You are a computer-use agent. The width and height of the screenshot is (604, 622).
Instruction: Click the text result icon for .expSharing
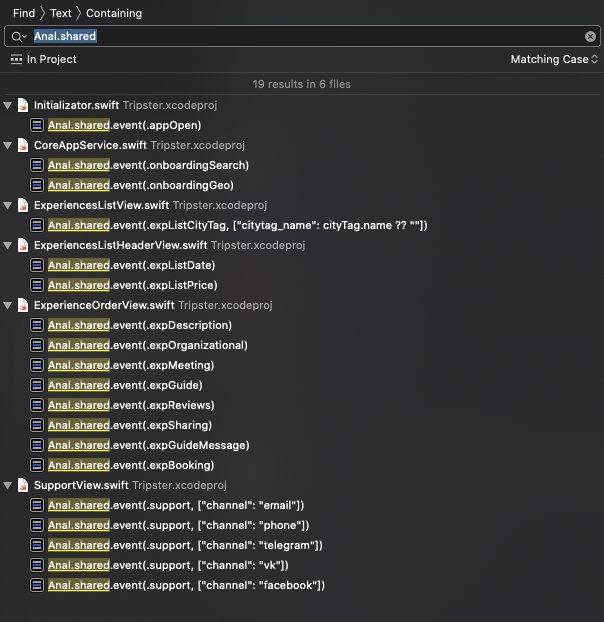pyautogui.click(x=37, y=425)
